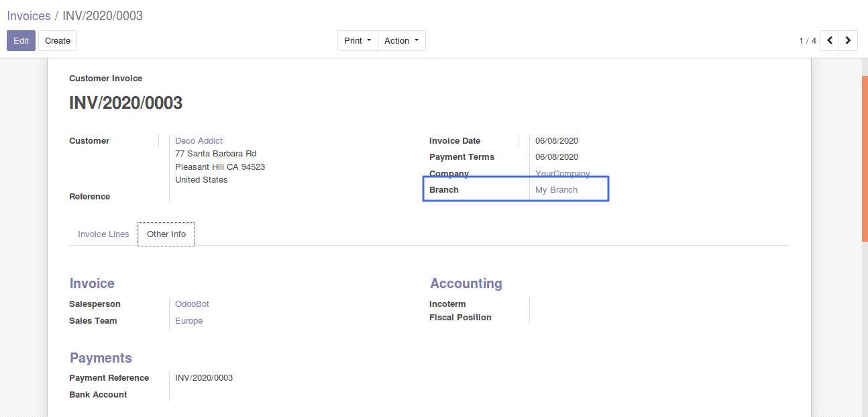Click the vertical scrollbar thumb
Screen dimensions: 868x417
click(x=865, y=158)
